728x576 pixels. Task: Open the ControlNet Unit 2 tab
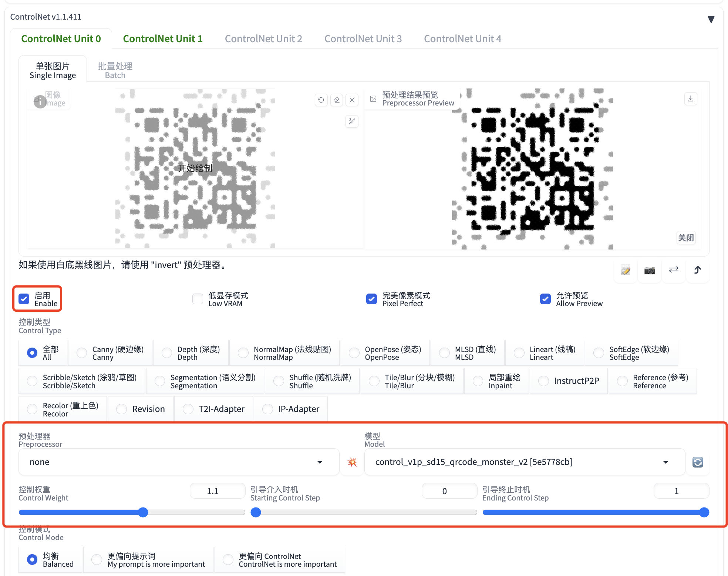(263, 38)
